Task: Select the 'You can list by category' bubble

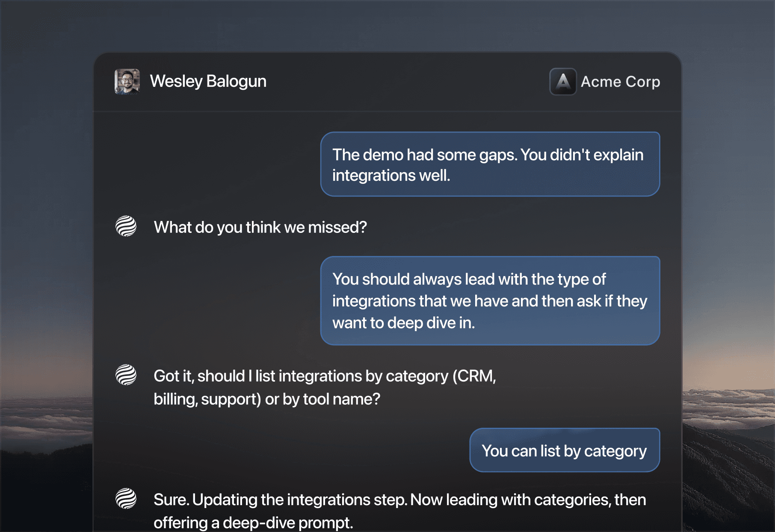Action: (x=565, y=450)
